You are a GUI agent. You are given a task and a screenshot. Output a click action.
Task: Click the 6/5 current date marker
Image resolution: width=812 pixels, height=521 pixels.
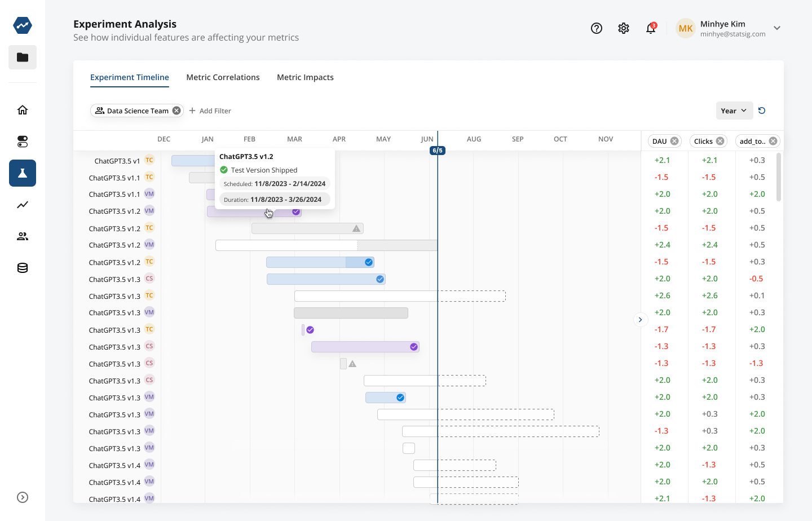[438, 151]
